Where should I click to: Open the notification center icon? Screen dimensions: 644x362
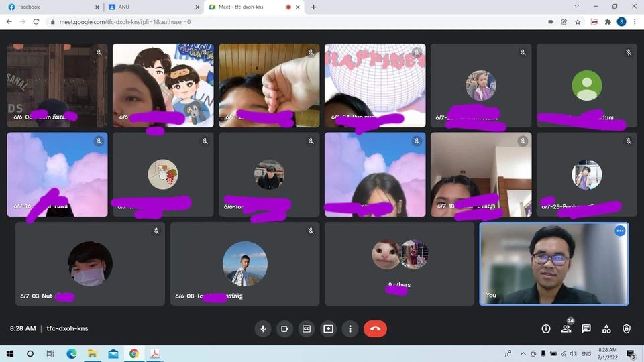[x=631, y=353]
